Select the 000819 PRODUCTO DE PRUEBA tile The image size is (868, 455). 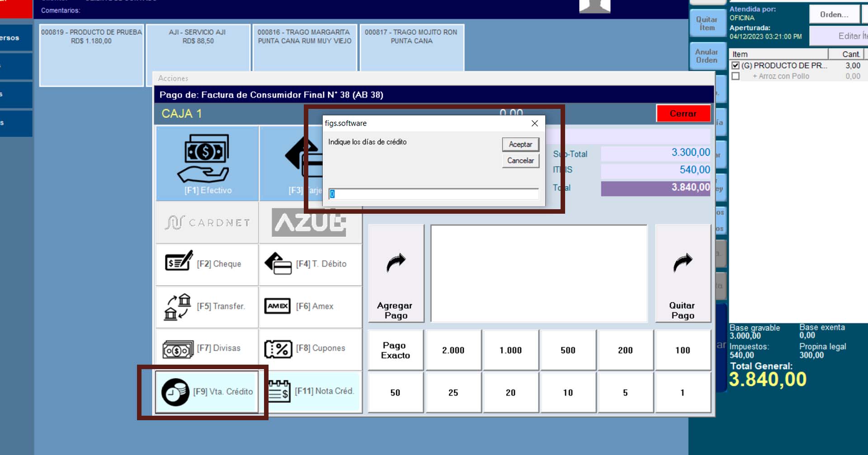pyautogui.click(x=91, y=54)
